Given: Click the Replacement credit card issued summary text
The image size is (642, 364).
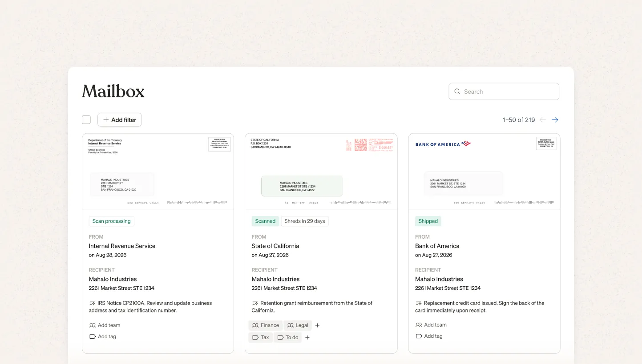Looking at the screenshot, I should click(480, 307).
